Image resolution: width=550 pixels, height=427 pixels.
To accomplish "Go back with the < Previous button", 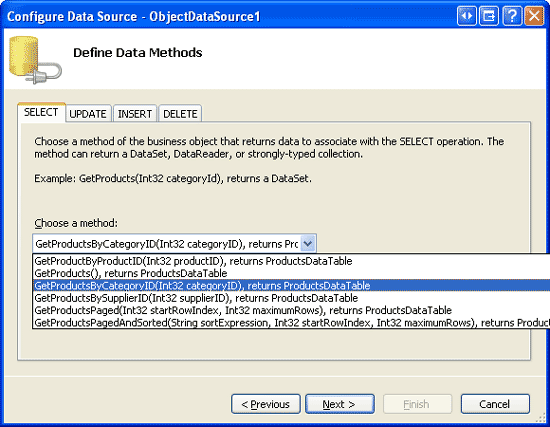I will click(x=266, y=404).
